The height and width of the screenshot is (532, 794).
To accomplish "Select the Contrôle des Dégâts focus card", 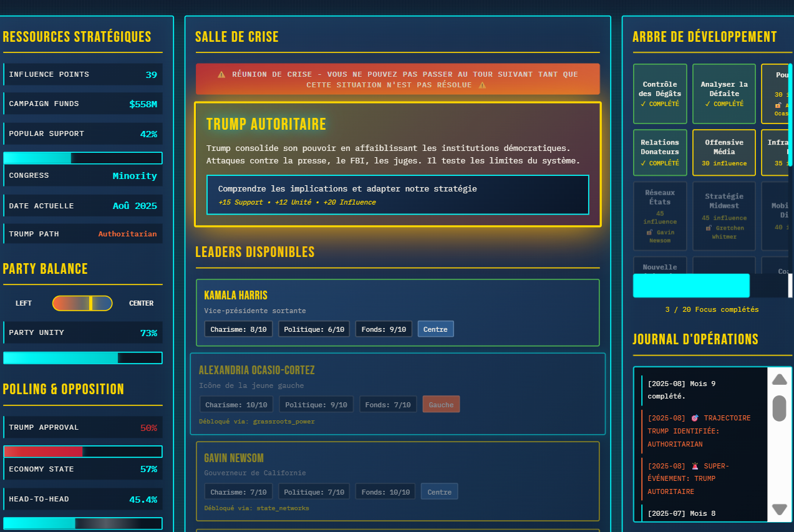I will click(x=660, y=94).
